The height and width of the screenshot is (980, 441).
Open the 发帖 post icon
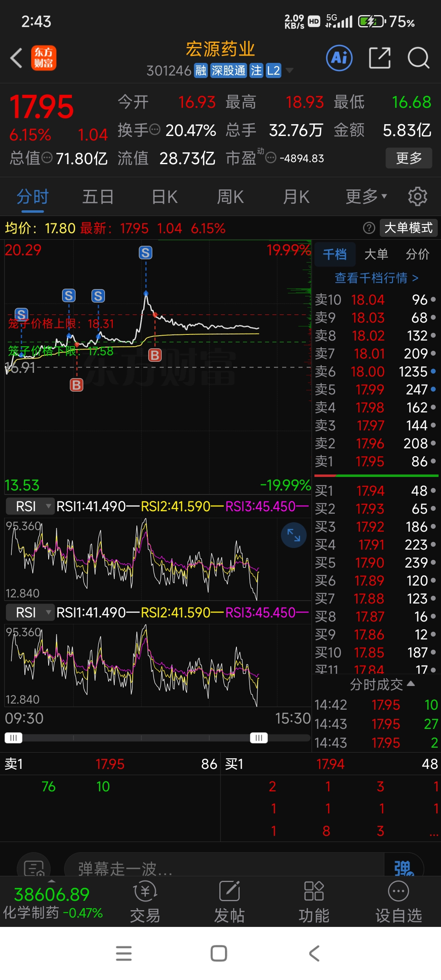[229, 902]
